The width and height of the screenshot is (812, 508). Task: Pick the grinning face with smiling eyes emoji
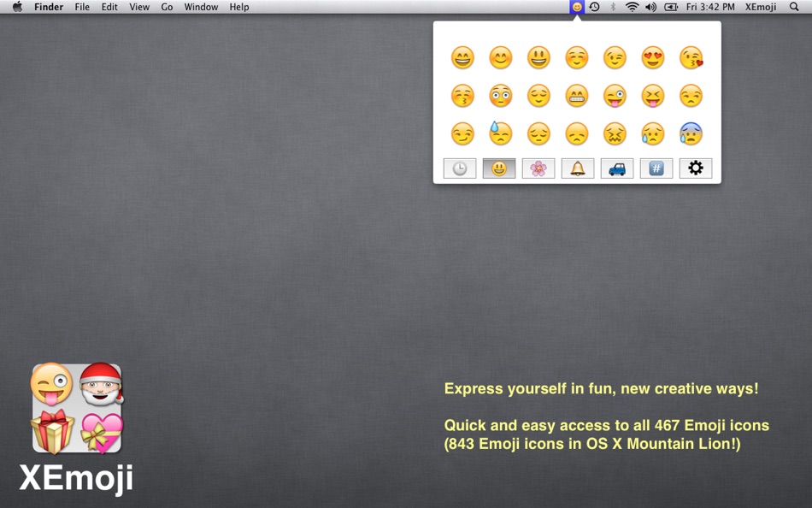462,57
